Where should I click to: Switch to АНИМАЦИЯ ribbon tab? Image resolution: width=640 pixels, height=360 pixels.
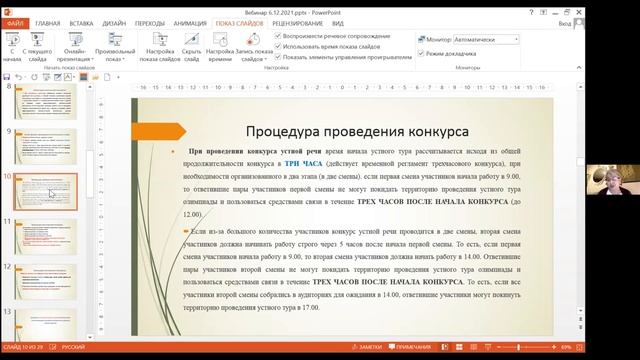coord(190,23)
